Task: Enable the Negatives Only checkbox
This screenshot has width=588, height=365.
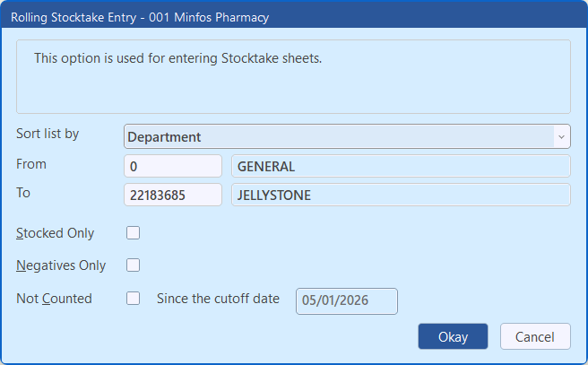Action: [134, 265]
